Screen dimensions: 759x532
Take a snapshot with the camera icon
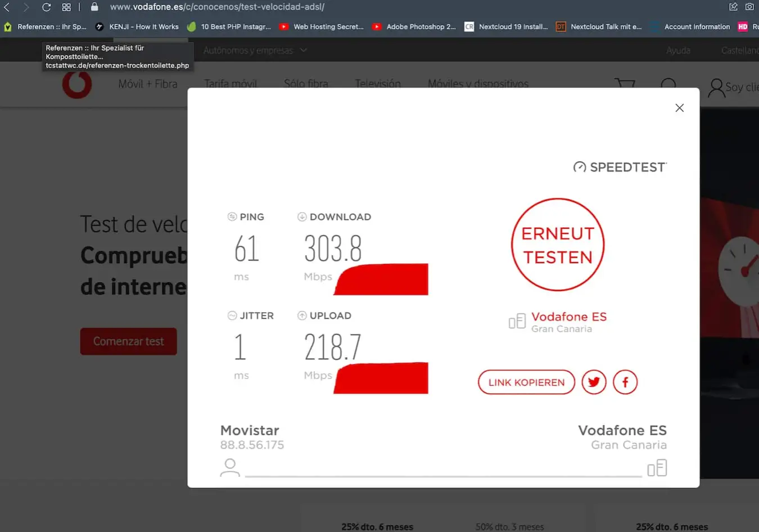tap(749, 7)
